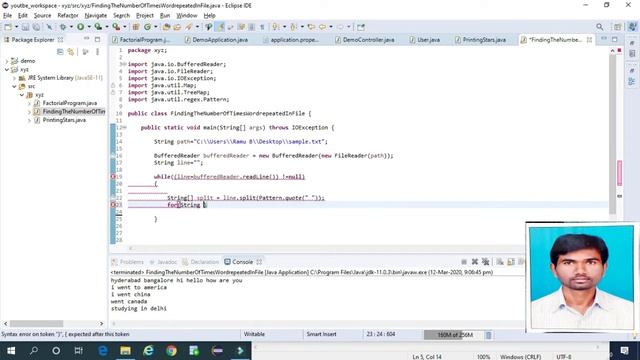
Task: Collapse the xyz project node
Action: pyautogui.click(x=7, y=69)
